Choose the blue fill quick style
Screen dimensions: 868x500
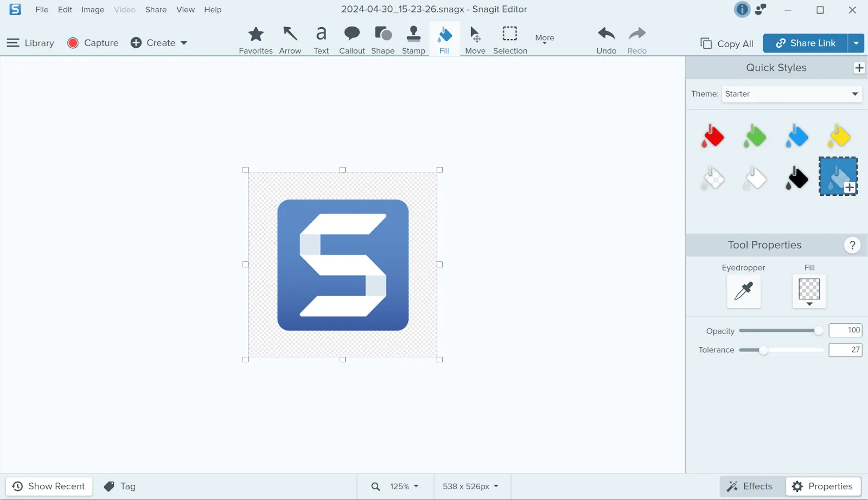click(796, 136)
